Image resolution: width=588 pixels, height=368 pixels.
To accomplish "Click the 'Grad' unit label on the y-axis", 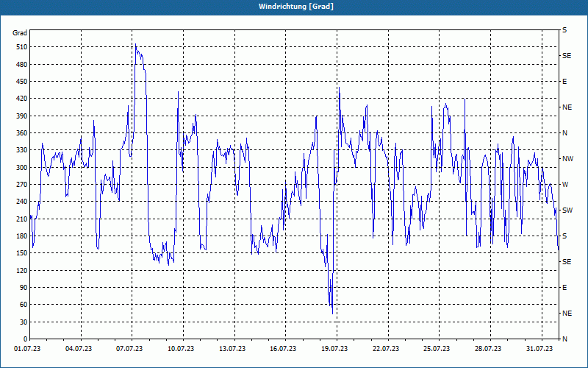I will tap(20, 33).
